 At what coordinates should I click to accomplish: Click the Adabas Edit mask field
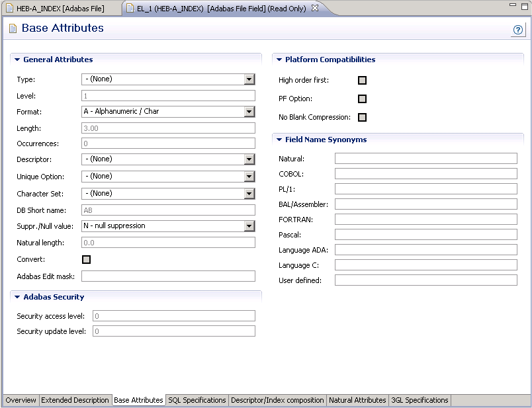(x=168, y=276)
